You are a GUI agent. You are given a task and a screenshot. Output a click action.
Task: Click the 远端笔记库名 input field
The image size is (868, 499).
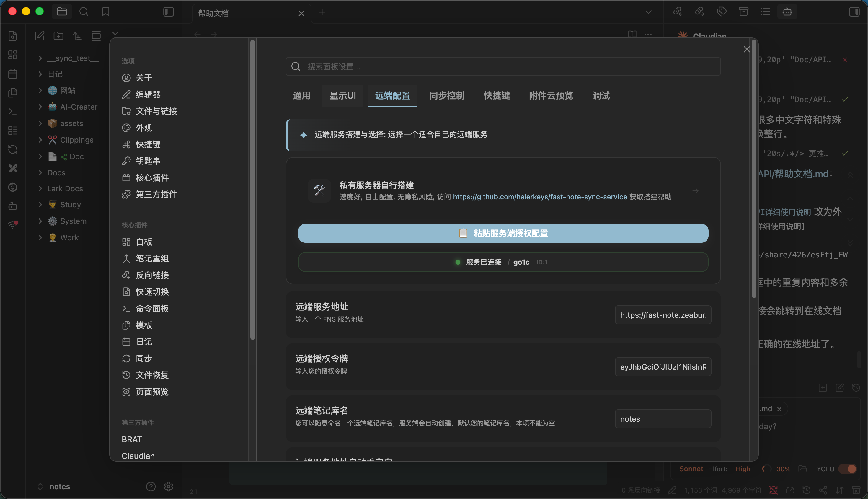coord(663,418)
